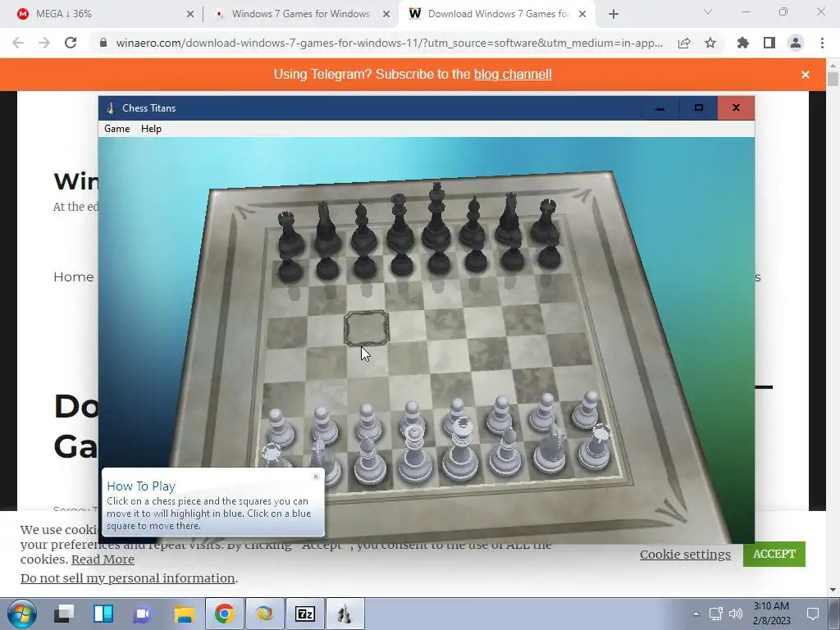Reload the winaero page
This screenshot has height=630, width=840.
71,43
